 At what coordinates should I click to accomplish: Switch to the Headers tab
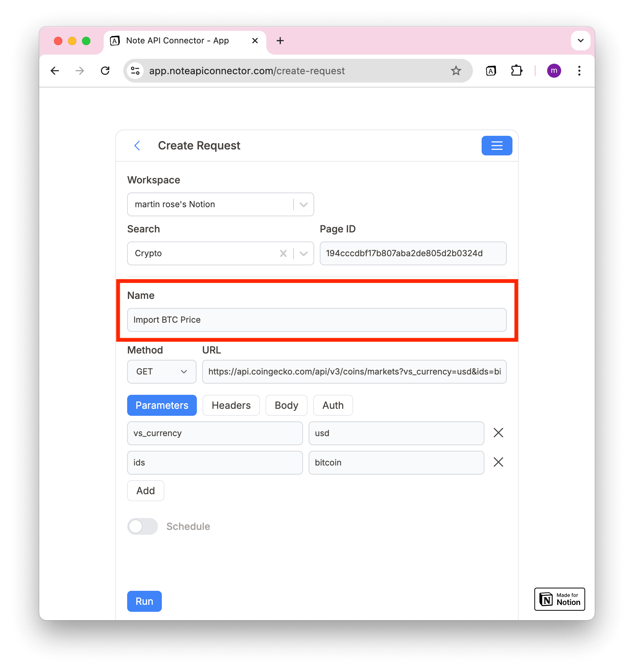[231, 405]
